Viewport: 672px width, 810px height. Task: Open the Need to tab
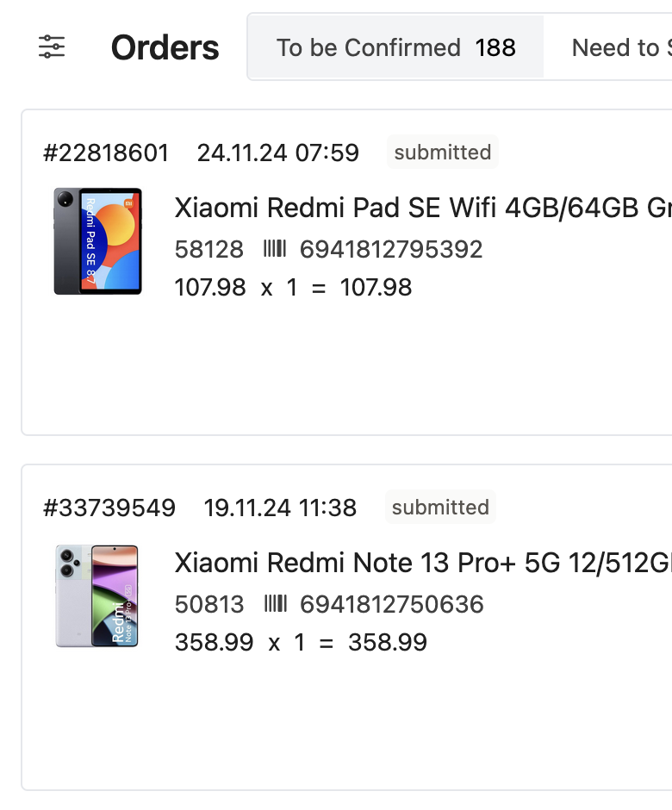620,47
